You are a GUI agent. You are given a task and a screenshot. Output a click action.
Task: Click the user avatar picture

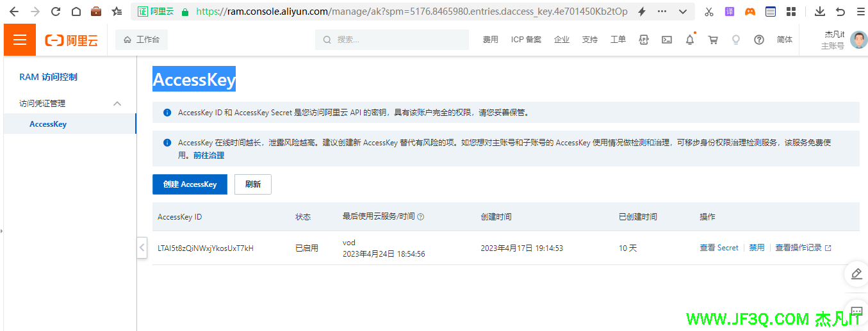click(x=858, y=40)
